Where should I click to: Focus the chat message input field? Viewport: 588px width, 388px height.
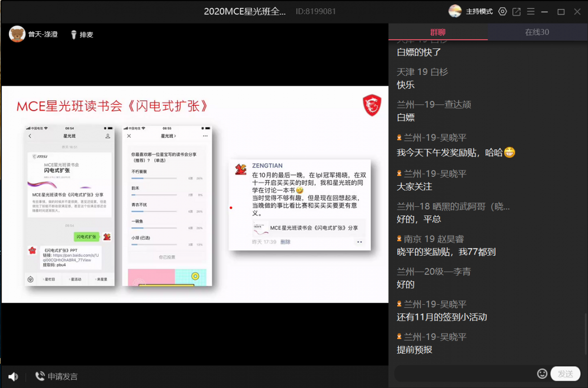click(x=465, y=374)
